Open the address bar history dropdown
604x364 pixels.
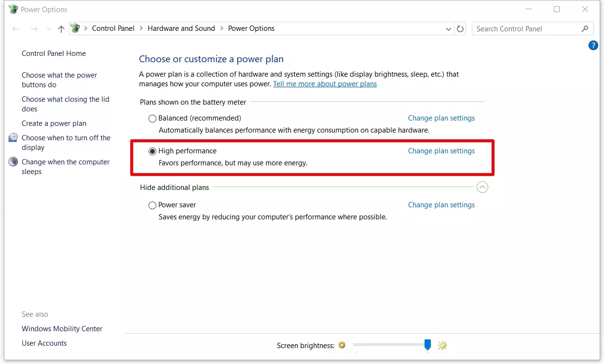click(x=449, y=29)
